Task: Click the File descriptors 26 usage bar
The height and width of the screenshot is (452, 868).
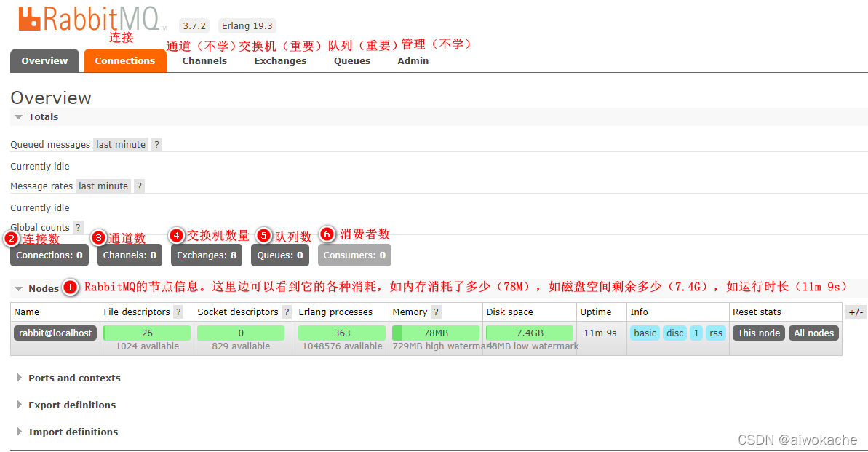Action: (147, 333)
